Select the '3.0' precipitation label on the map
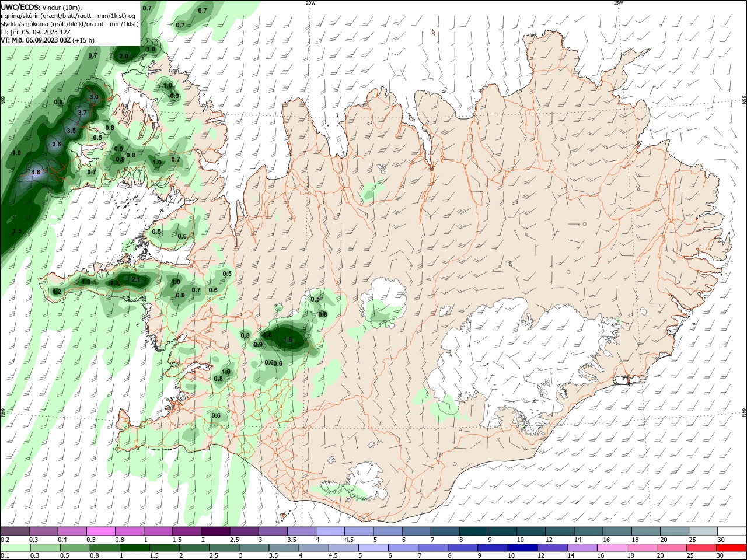 pos(93,97)
